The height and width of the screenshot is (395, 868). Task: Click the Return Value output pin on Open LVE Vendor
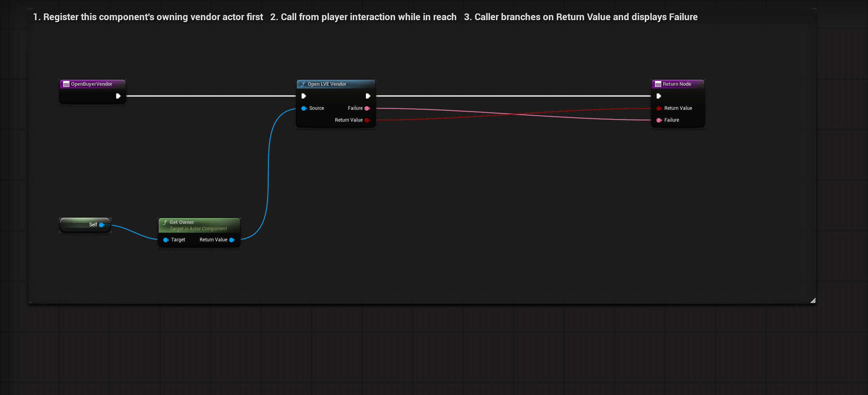coord(367,120)
